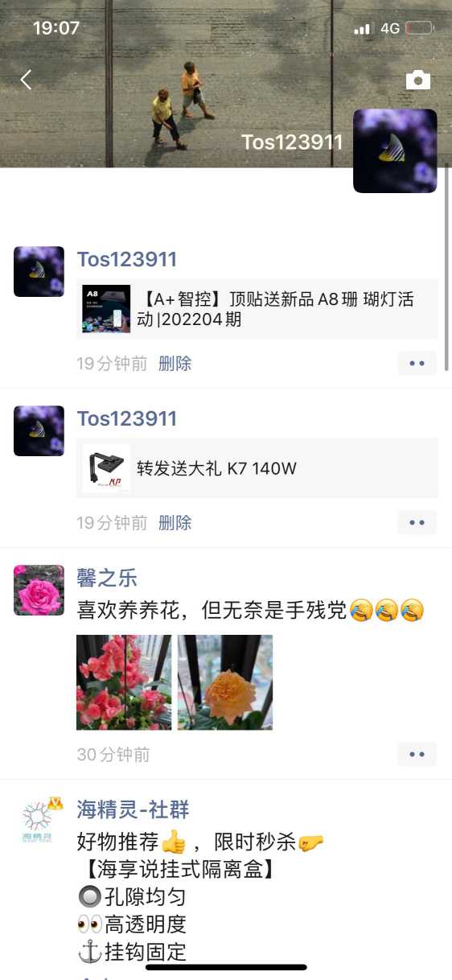Screen dimensions: 452x980
Task: Tap the Tos123911 avatar on the K7 post
Action: tap(39, 431)
